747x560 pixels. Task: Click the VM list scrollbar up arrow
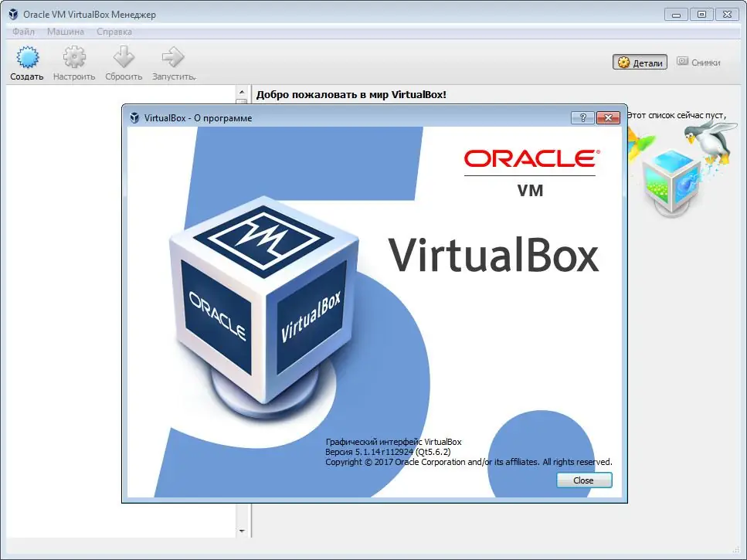242,92
